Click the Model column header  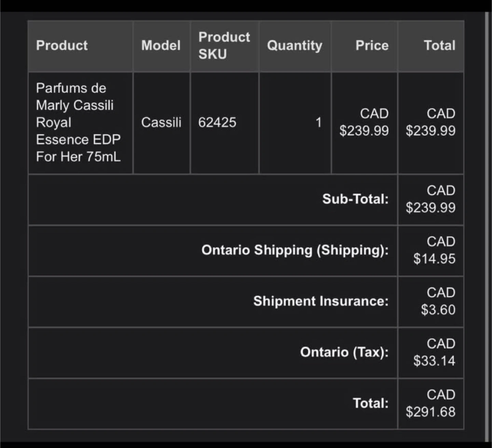(x=161, y=45)
